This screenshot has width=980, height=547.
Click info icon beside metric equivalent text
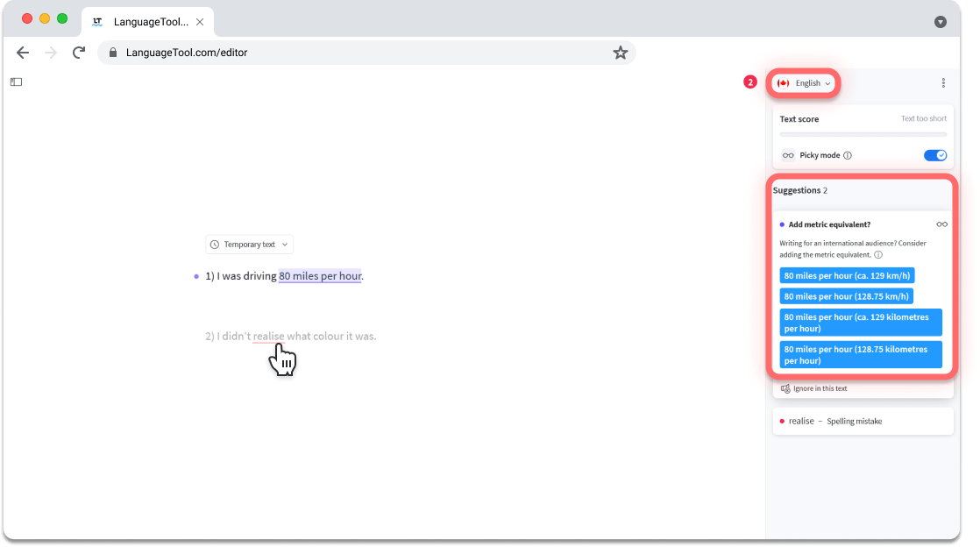[878, 254]
